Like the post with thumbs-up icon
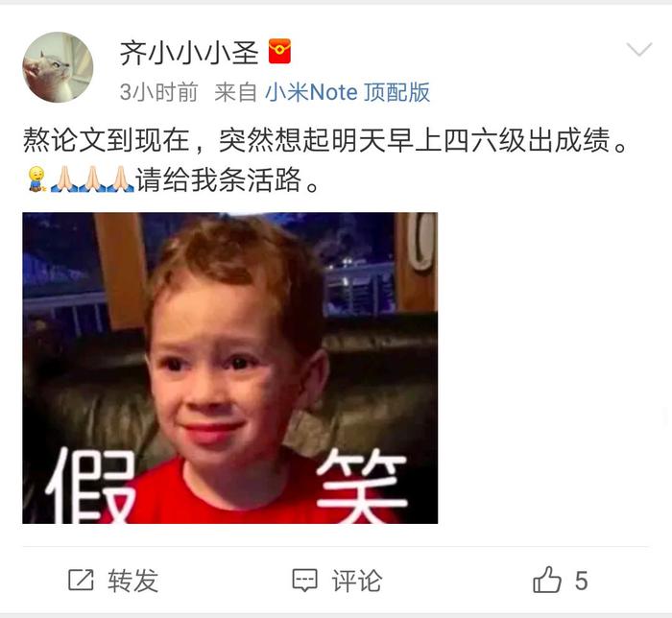The image size is (672, 618). click(547, 580)
